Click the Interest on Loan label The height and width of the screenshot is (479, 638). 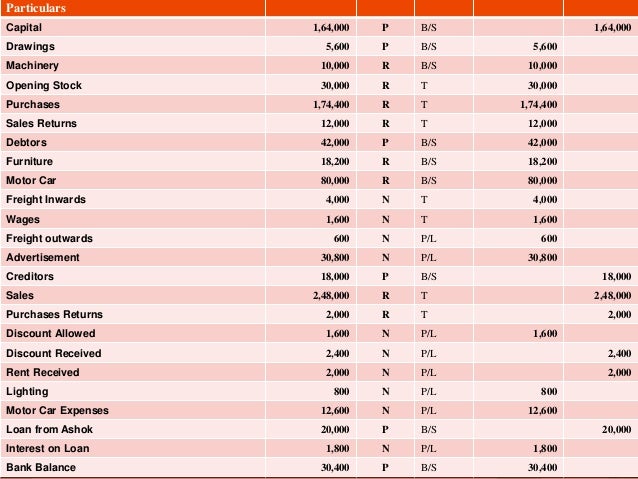coord(47,448)
